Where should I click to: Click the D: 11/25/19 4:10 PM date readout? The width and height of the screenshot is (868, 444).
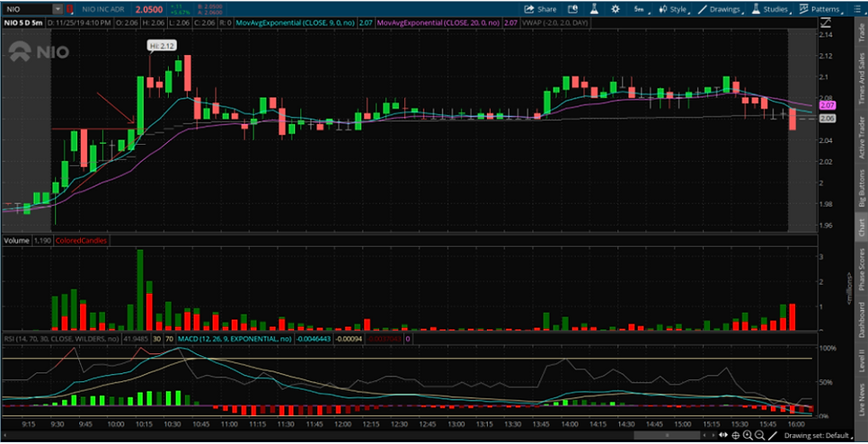pyautogui.click(x=78, y=23)
